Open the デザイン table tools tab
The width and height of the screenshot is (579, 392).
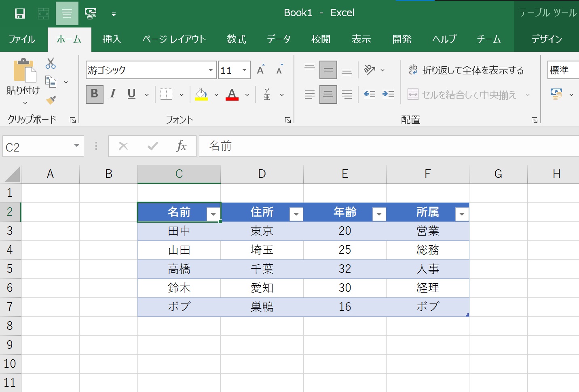coord(547,39)
